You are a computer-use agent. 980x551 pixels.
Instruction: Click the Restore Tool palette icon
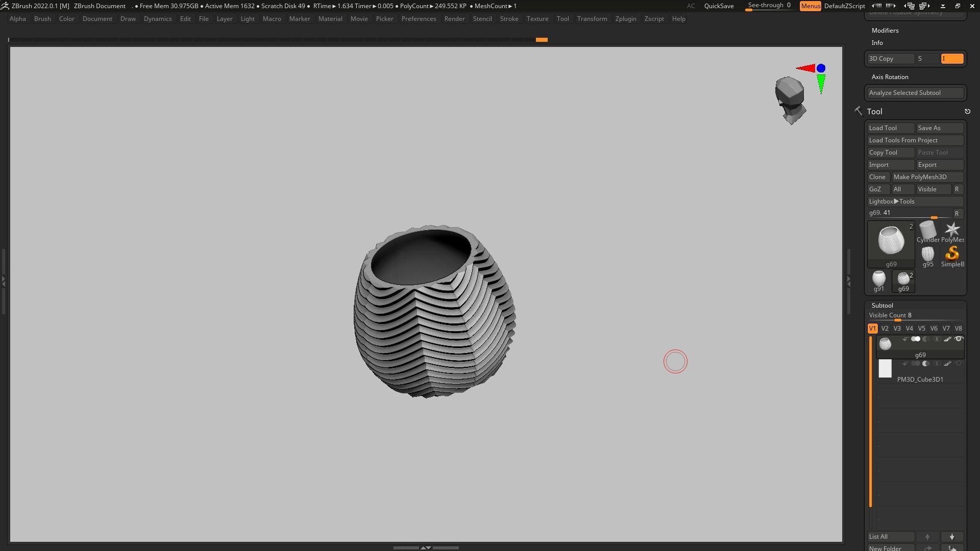coord(967,112)
